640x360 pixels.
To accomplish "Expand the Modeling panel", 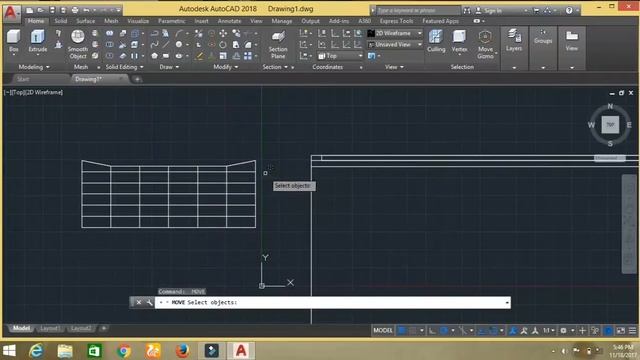I will click(34, 67).
